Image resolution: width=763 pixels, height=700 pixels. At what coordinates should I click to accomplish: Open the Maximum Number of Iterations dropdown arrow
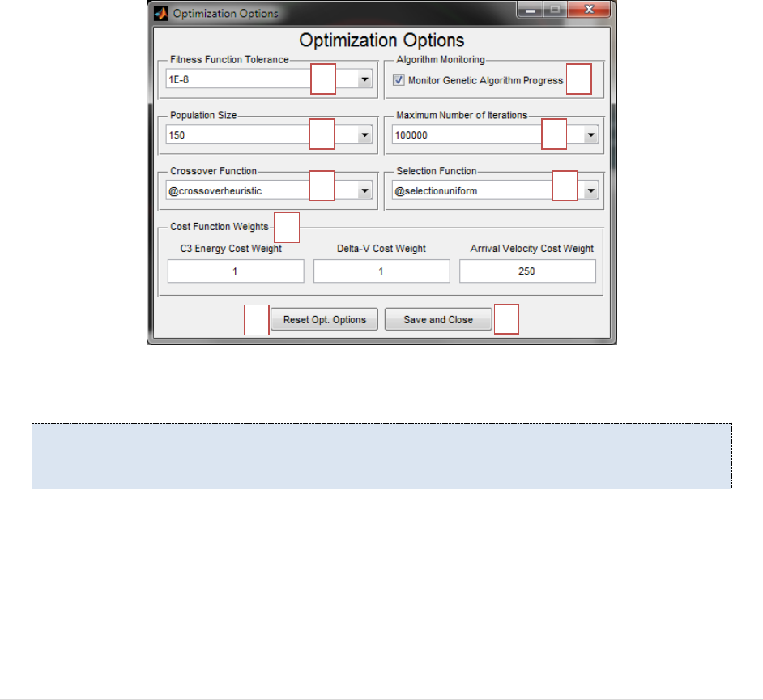point(590,134)
